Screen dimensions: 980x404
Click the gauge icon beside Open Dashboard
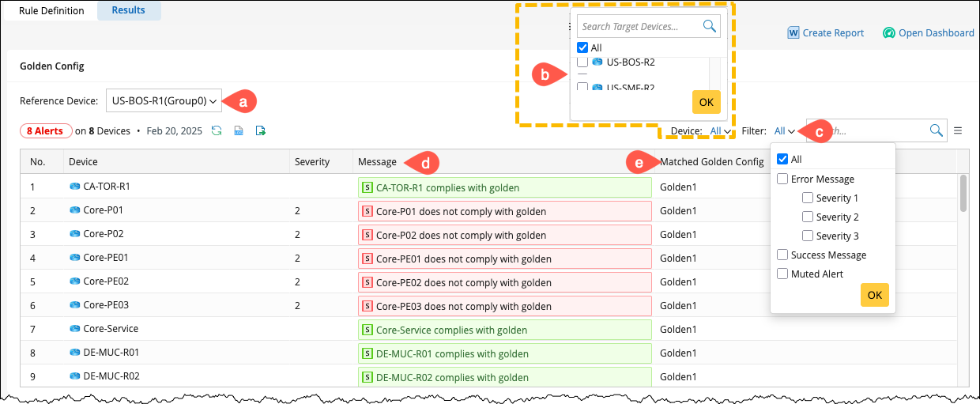point(889,33)
